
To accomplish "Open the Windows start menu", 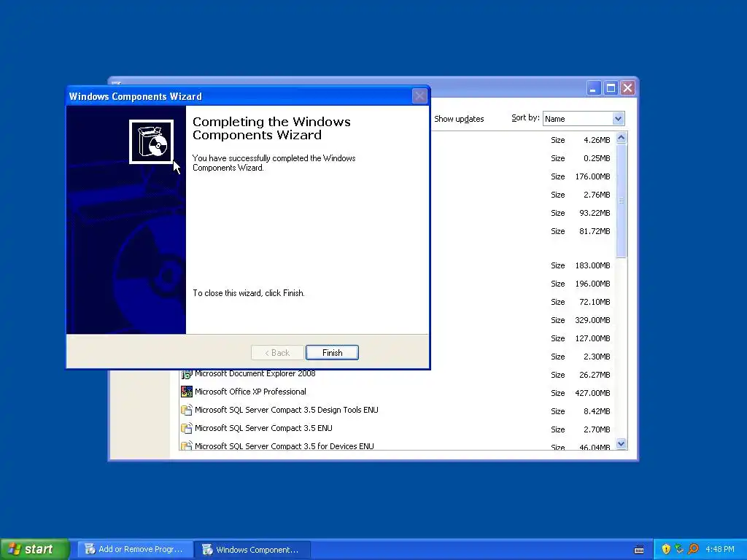I will click(x=34, y=549).
